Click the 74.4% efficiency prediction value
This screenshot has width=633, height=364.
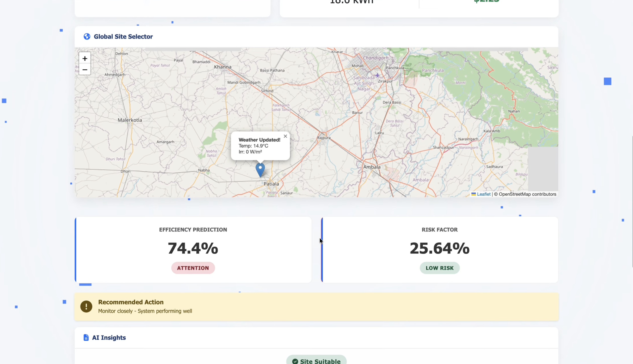193,248
